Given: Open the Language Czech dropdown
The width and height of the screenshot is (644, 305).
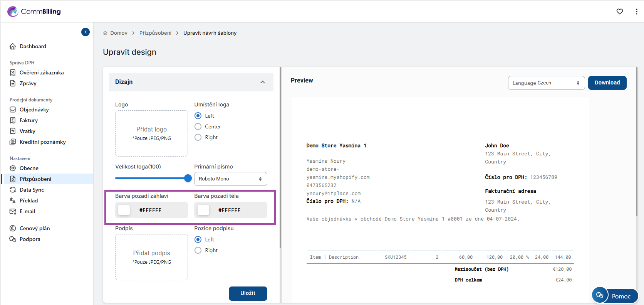Looking at the screenshot, I should [546, 83].
